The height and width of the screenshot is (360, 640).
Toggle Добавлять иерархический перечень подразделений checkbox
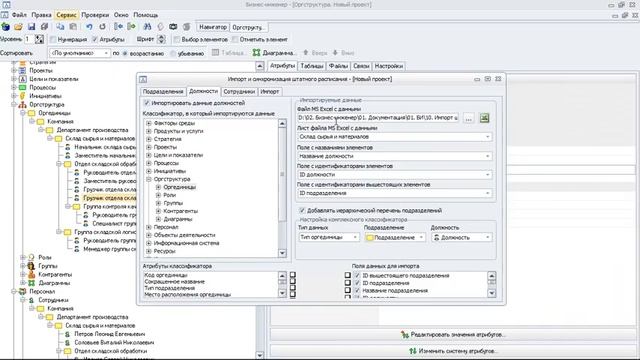click(302, 211)
